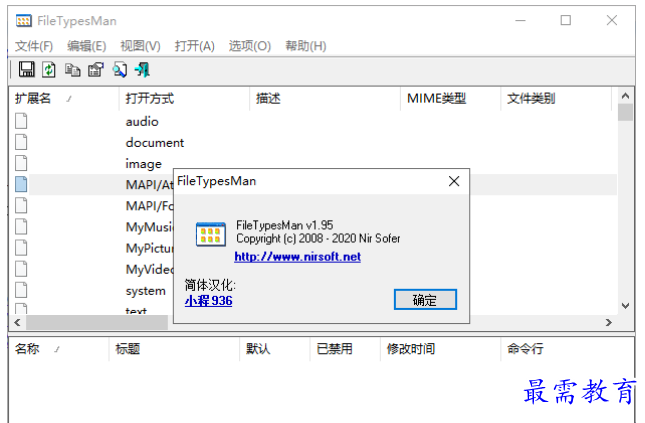Click the file icon in MyPictures row

click(21, 248)
